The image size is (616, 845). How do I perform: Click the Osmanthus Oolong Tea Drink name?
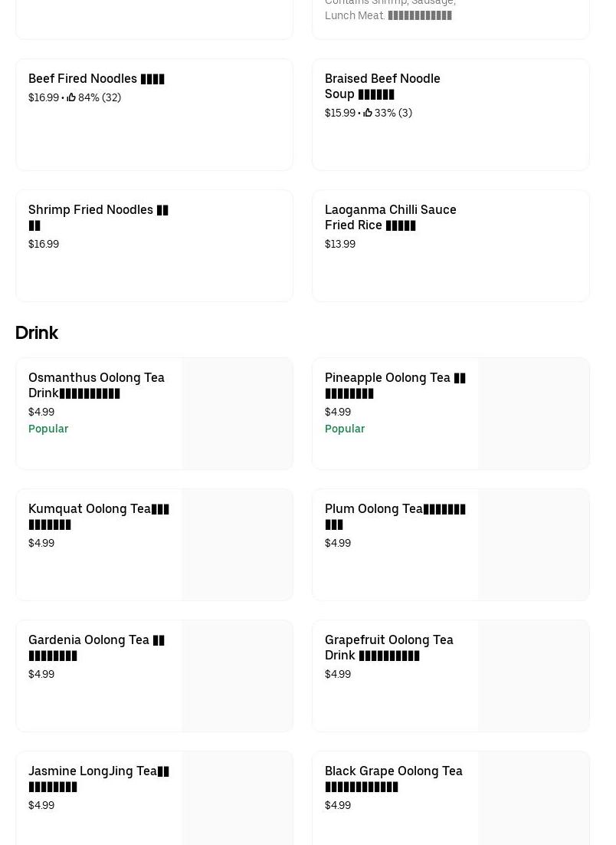[x=97, y=385]
